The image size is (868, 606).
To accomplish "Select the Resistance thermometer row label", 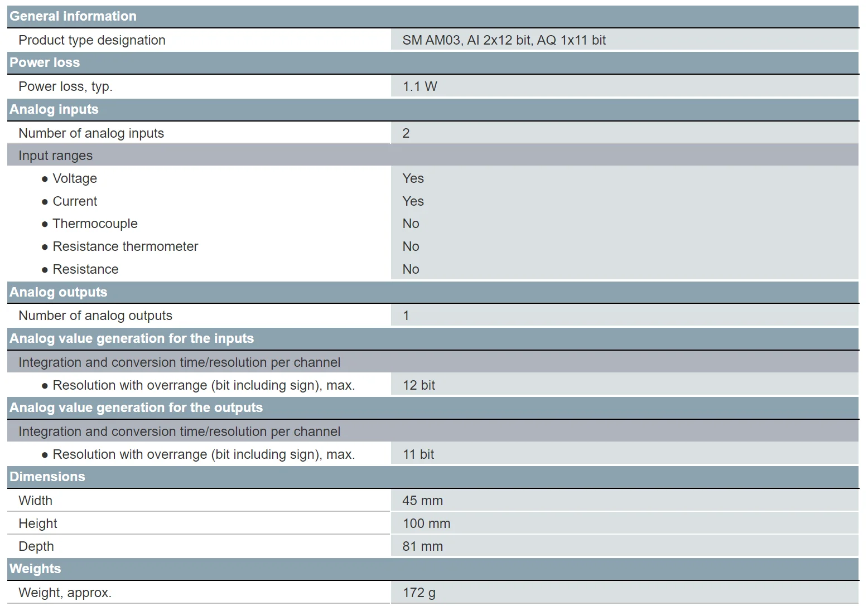I will pyautogui.click(x=126, y=246).
